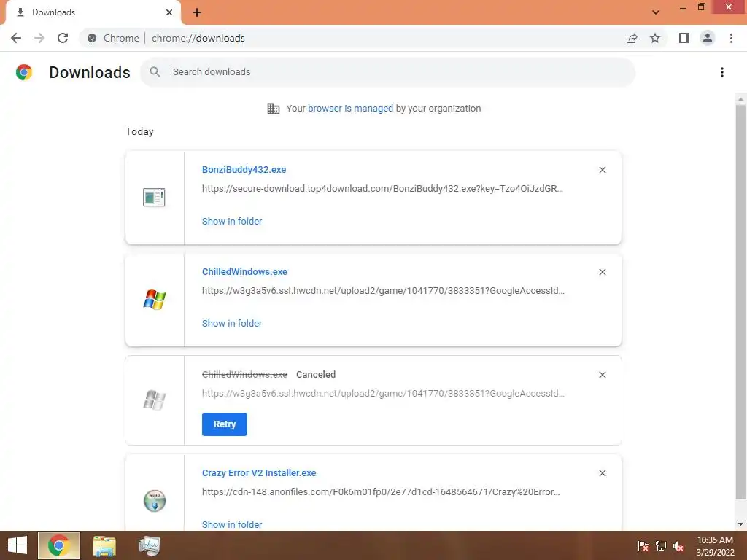747x560 pixels.
Task: Bookmark this page with the star icon
Action: tap(655, 38)
